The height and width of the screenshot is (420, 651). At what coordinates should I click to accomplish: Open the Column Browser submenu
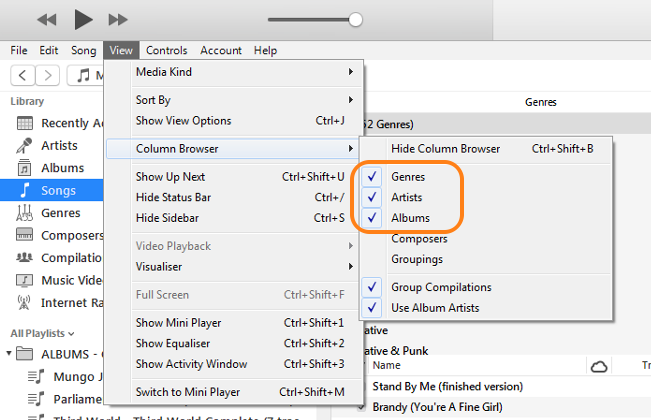pyautogui.click(x=234, y=149)
